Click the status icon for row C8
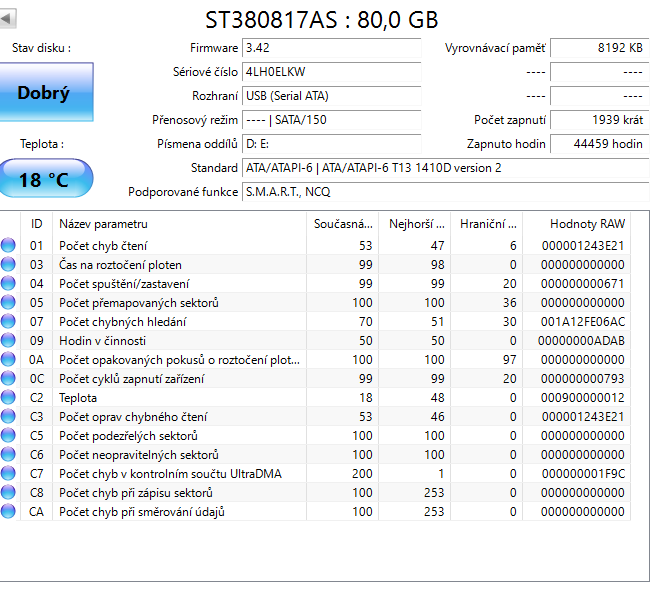Image resolution: width=654 pixels, height=589 pixels. tap(8, 492)
